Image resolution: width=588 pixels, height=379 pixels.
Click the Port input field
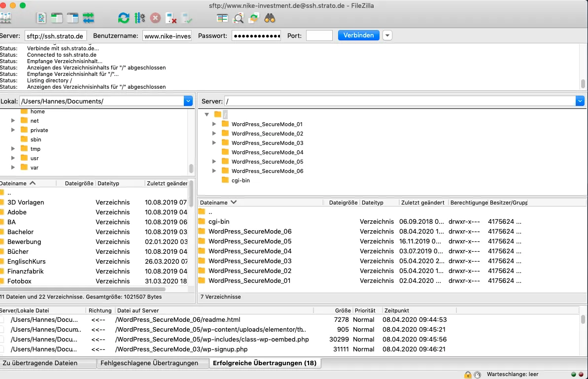tap(319, 35)
